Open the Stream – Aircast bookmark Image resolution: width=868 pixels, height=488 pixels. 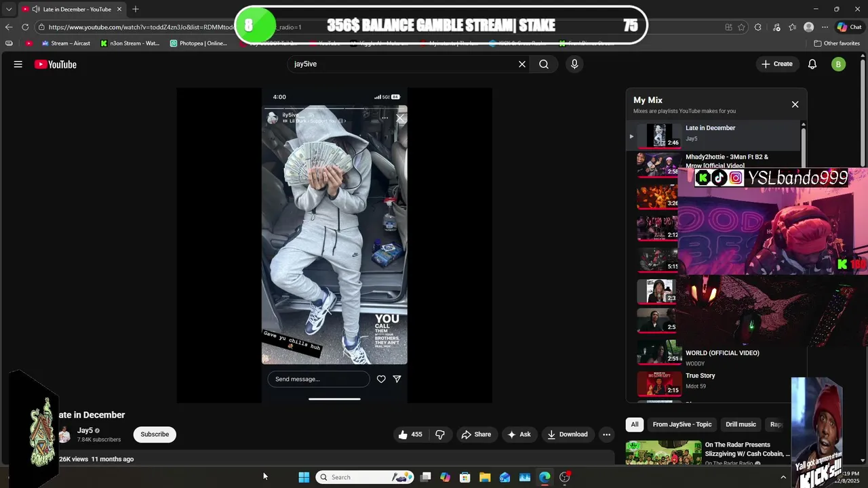66,43
